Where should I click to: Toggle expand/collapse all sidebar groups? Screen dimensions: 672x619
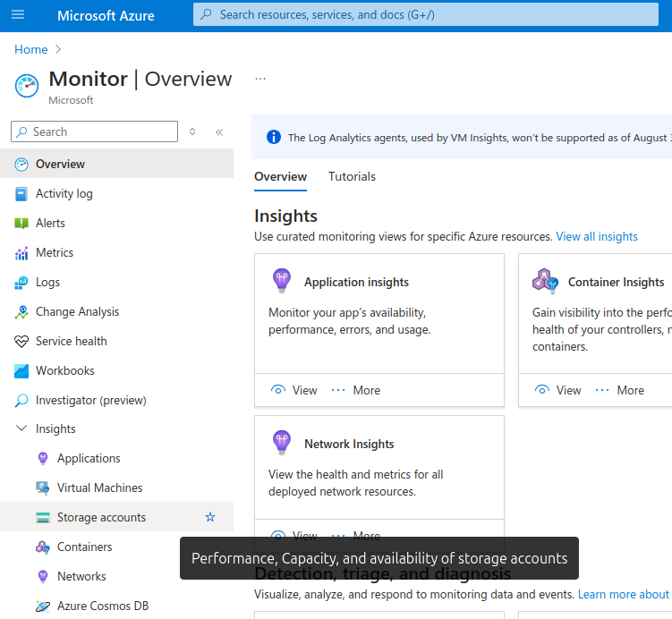pos(192,131)
